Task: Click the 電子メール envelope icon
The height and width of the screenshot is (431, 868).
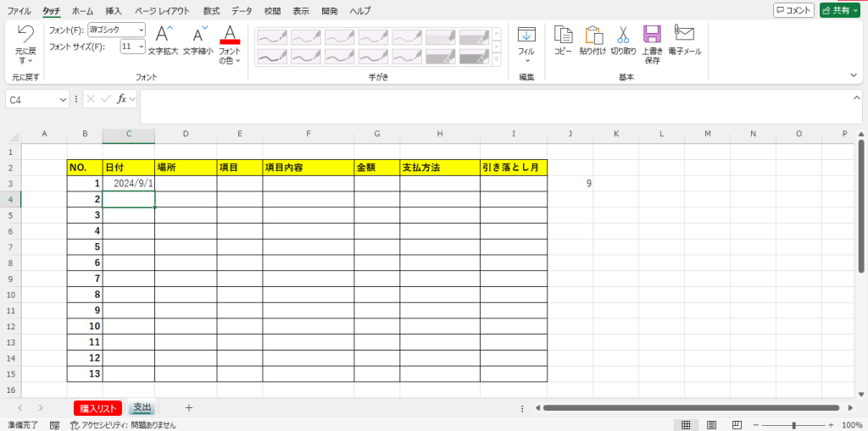Action: [x=684, y=34]
